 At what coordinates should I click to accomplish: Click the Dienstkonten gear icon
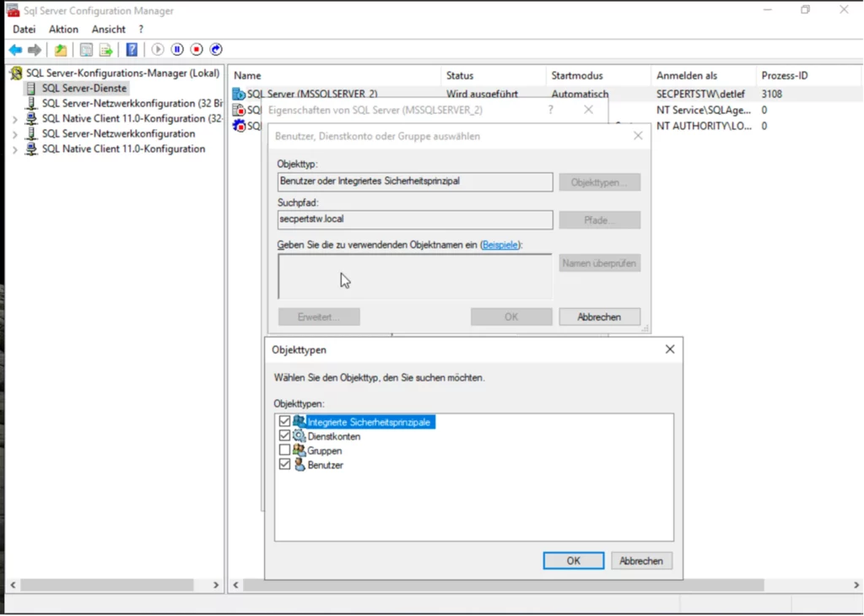[x=300, y=435]
